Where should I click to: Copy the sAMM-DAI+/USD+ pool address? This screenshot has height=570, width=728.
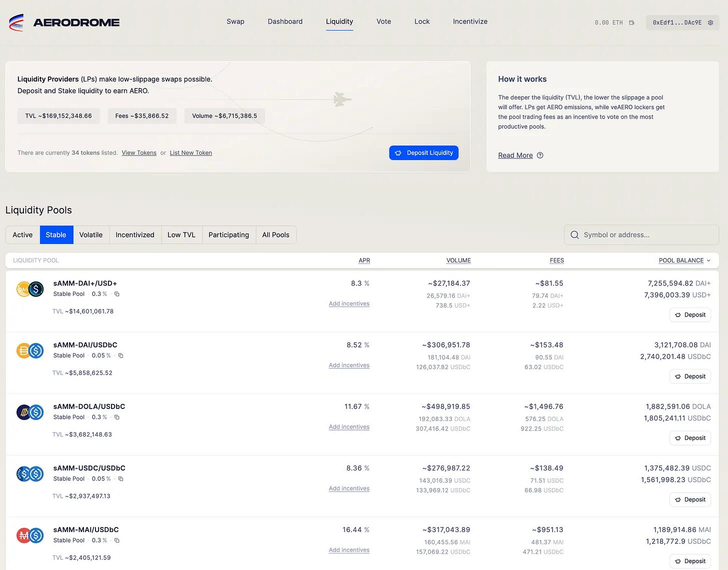click(117, 294)
